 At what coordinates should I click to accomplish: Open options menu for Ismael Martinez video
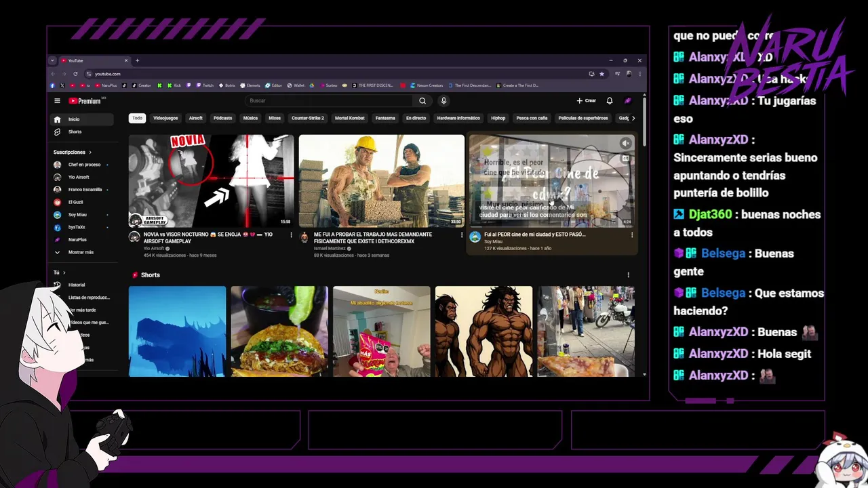click(x=462, y=235)
